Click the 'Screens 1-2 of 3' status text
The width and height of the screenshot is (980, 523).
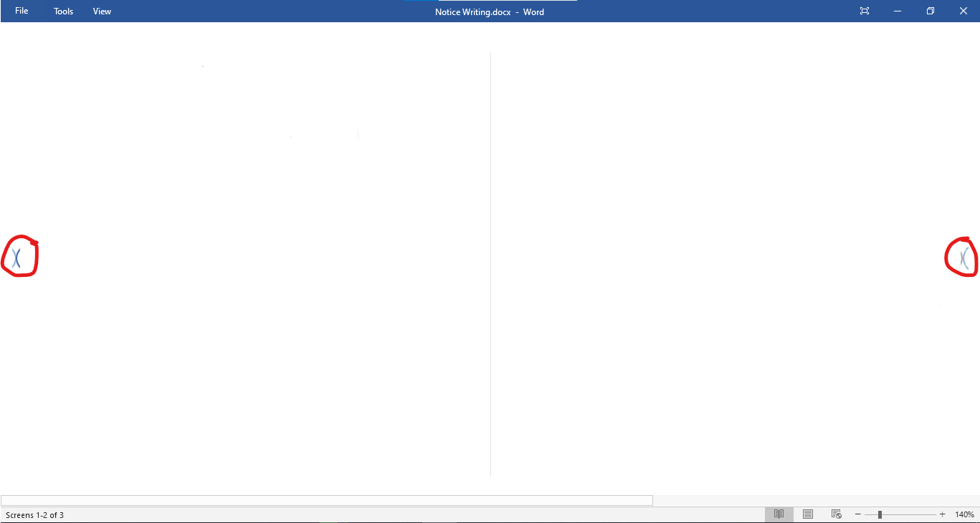(34, 515)
